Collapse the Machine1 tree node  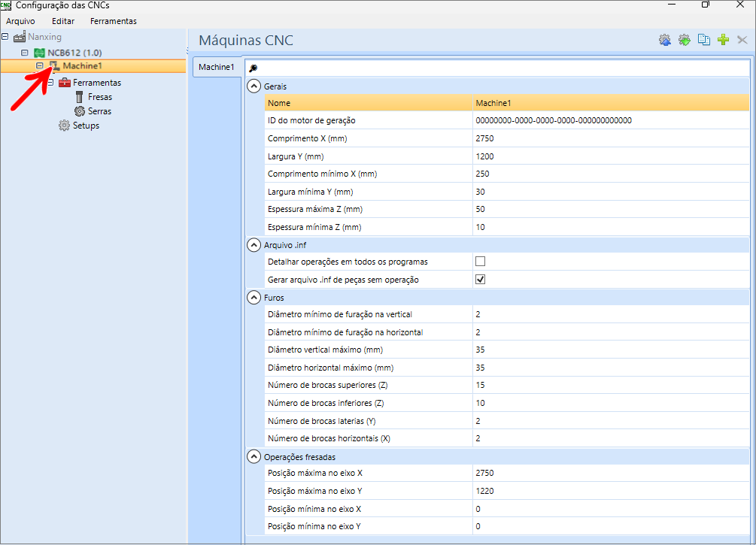point(40,65)
